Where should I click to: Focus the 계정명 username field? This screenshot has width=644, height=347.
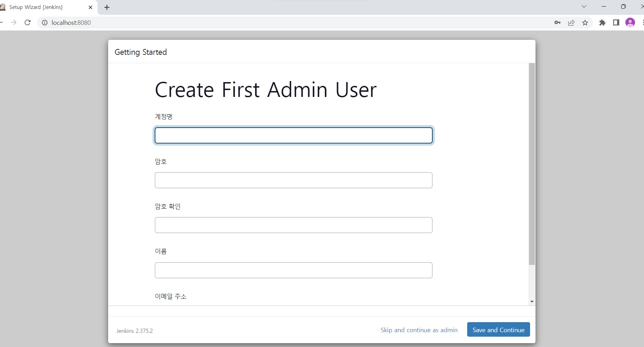tap(294, 135)
